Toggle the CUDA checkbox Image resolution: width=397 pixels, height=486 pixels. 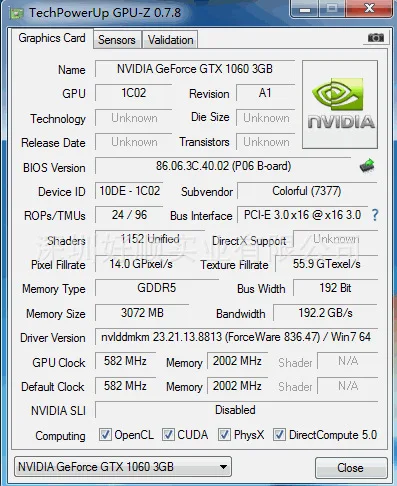(168, 435)
